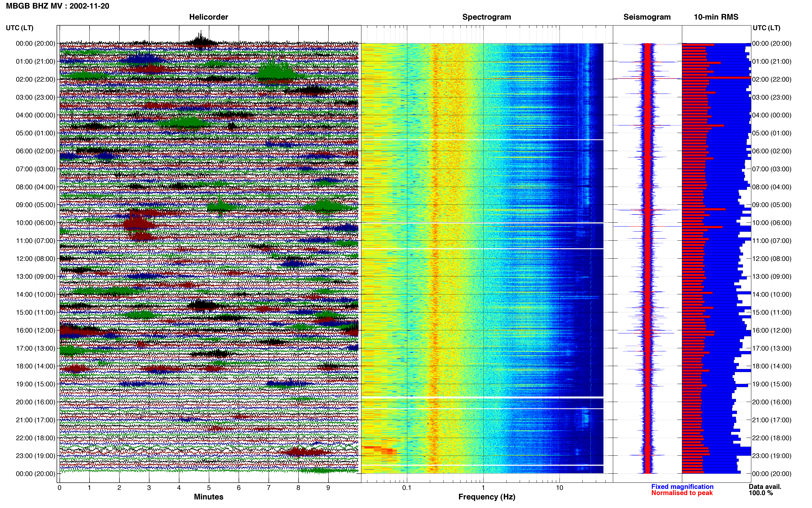Click left time label '04:00 (00:00)'

click(36, 115)
